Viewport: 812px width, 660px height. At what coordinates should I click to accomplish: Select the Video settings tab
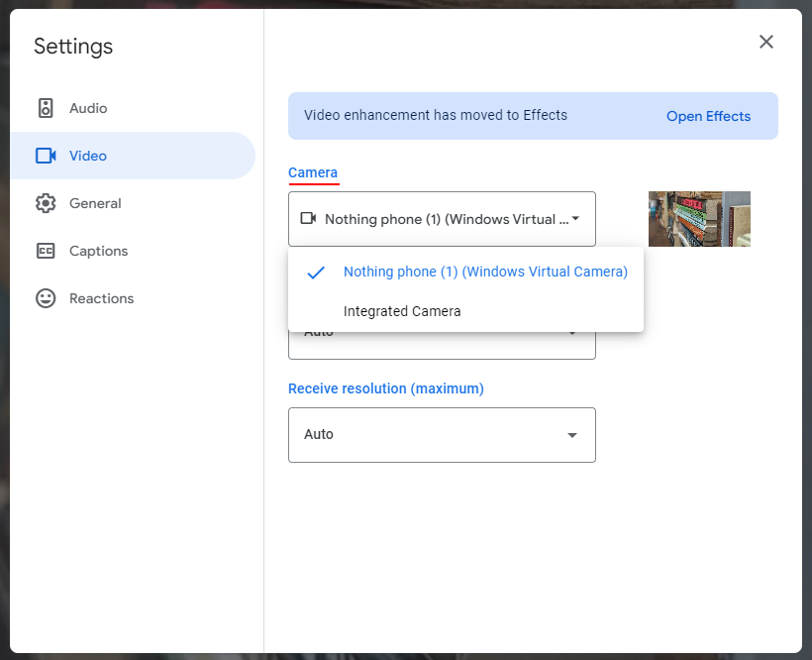(133, 156)
